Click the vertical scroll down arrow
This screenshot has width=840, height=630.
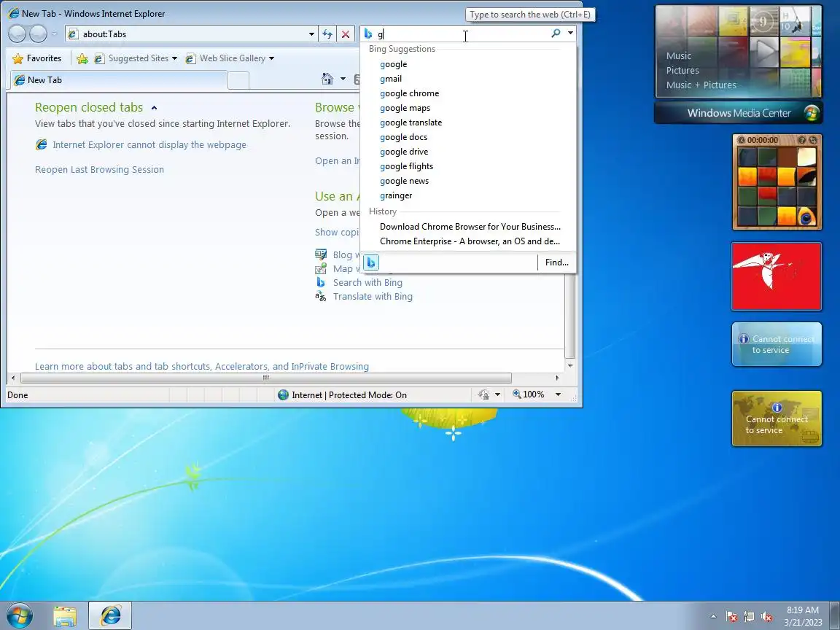click(570, 365)
